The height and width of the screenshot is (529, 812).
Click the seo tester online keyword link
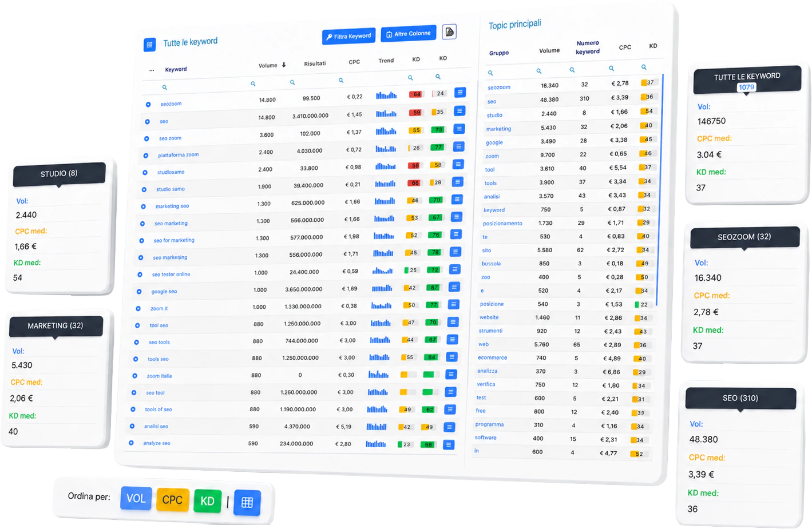171,275
